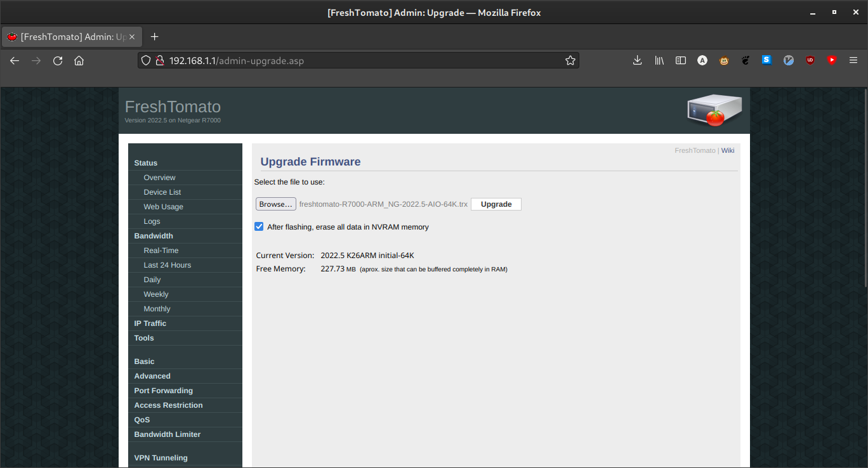Click the FreshTomato router logo image
This screenshot has width=868, height=468.
pos(714,110)
